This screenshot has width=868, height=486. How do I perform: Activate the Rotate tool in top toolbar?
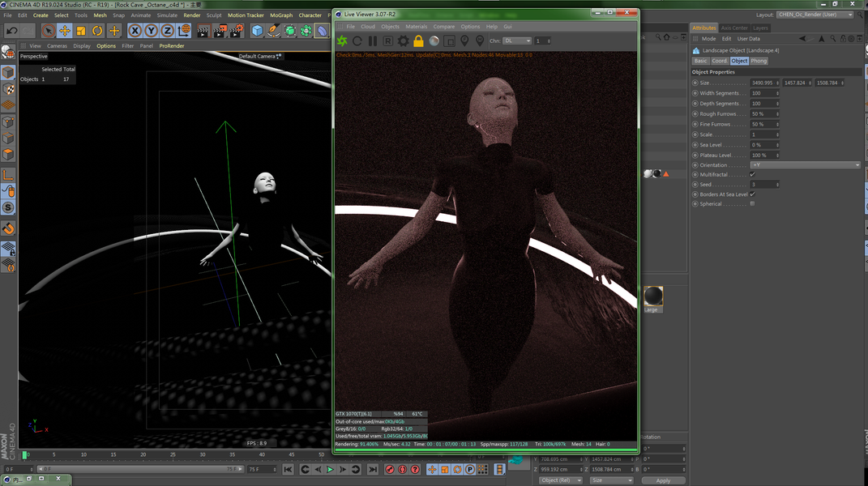(97, 31)
